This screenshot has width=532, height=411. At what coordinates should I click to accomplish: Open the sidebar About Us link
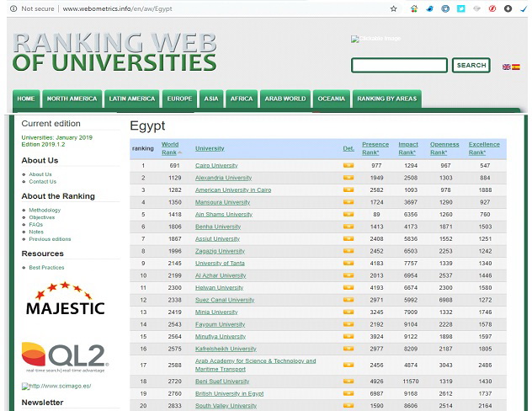tap(40, 174)
